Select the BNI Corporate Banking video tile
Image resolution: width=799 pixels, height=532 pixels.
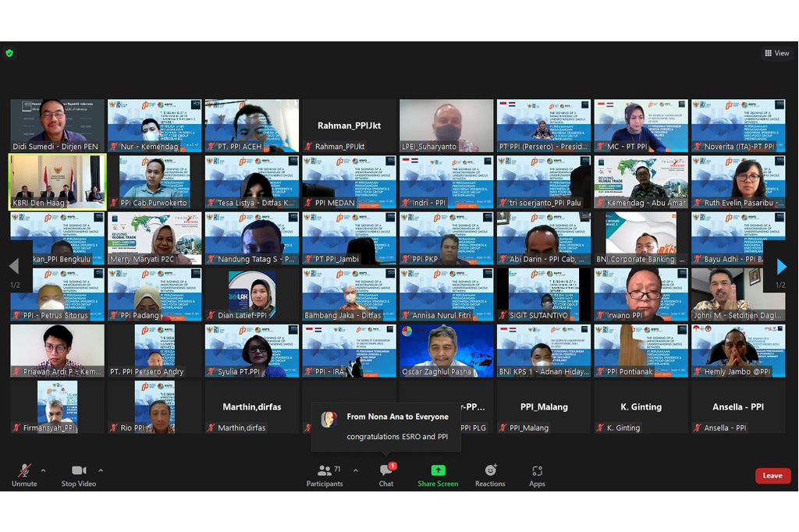(641, 239)
